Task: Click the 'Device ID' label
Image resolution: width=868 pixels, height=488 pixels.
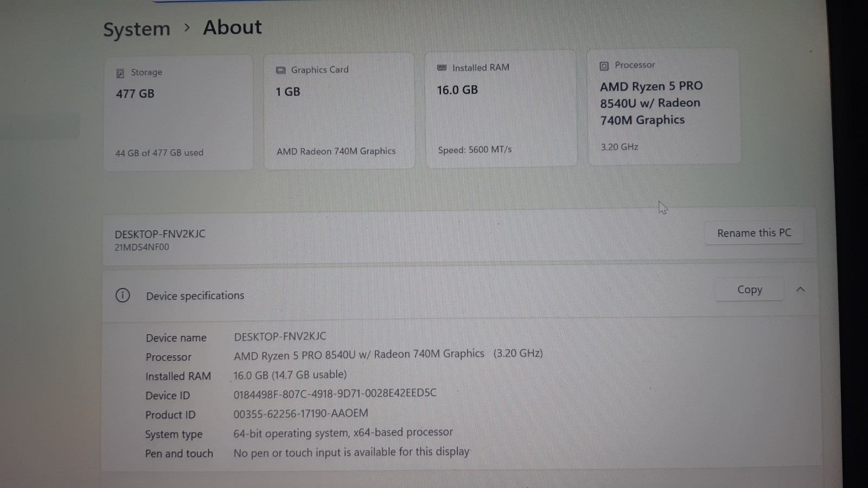Action: [x=168, y=396]
